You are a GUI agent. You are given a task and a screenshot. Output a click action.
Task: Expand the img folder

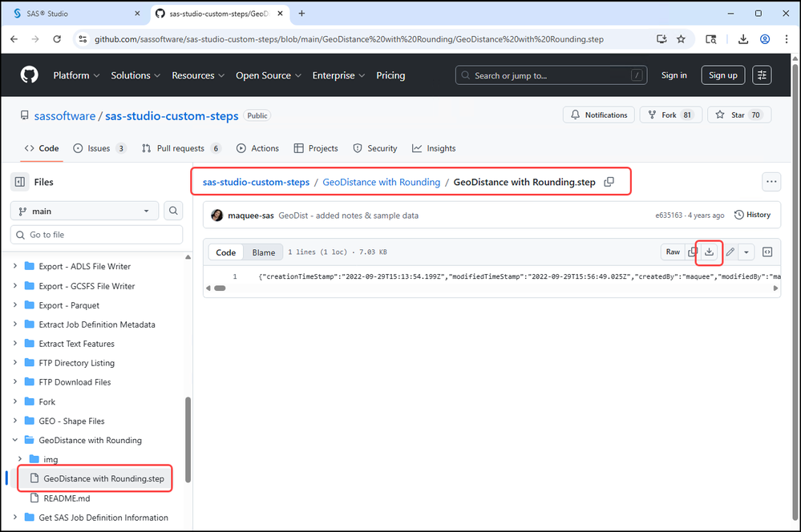click(x=20, y=459)
